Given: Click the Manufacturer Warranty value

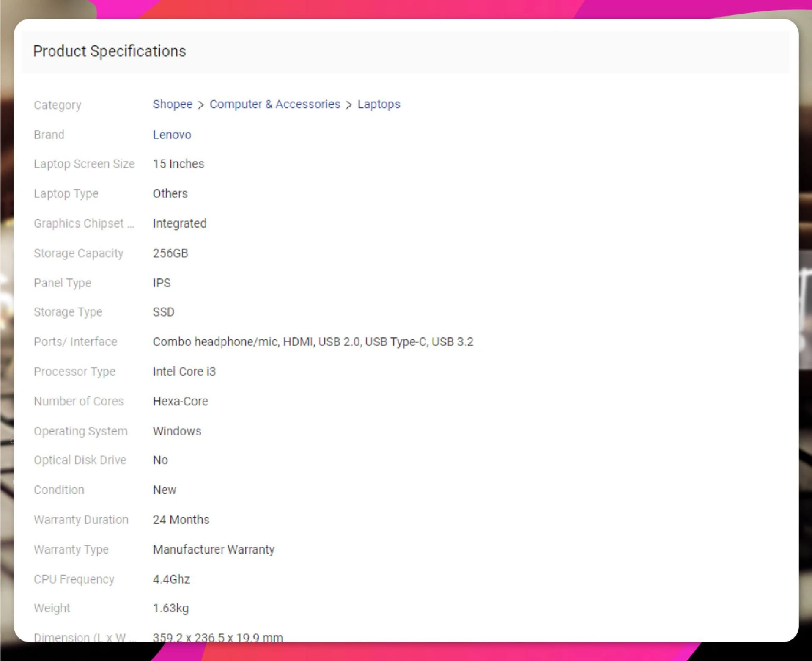Looking at the screenshot, I should coord(214,549).
